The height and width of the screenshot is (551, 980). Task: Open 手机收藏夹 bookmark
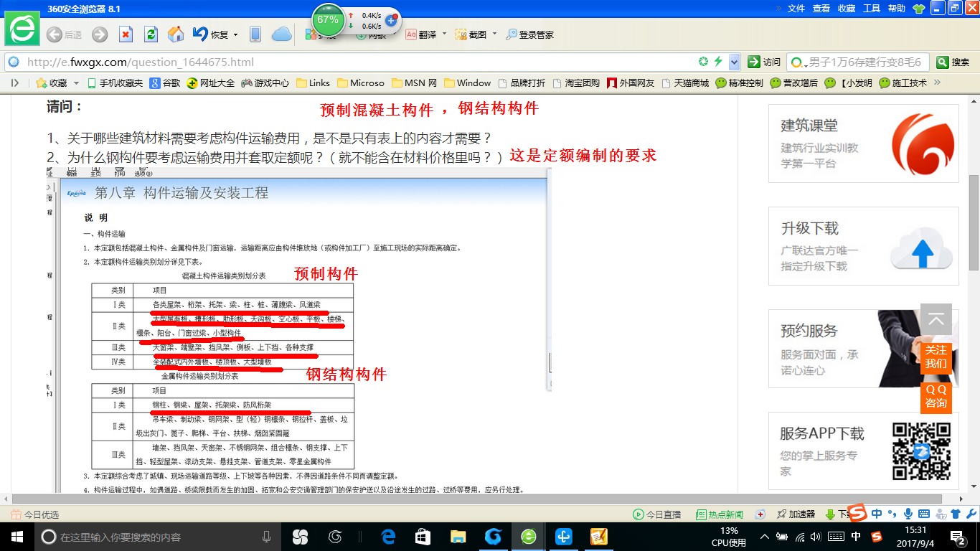click(115, 83)
